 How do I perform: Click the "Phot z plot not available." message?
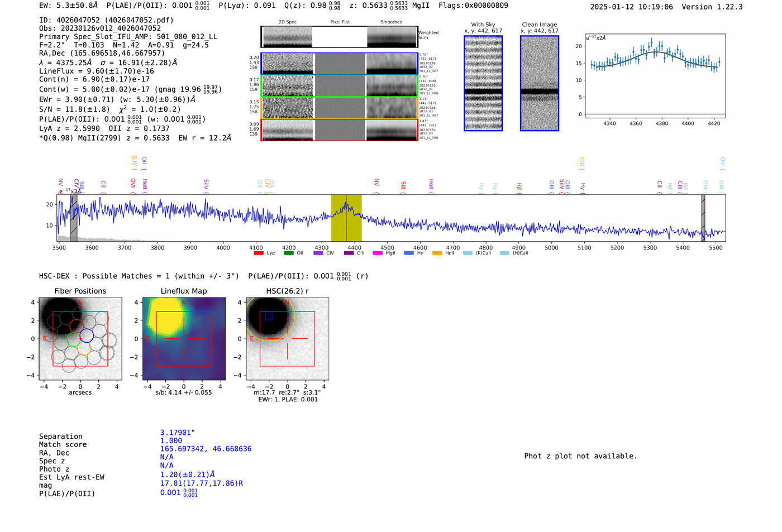(580, 456)
